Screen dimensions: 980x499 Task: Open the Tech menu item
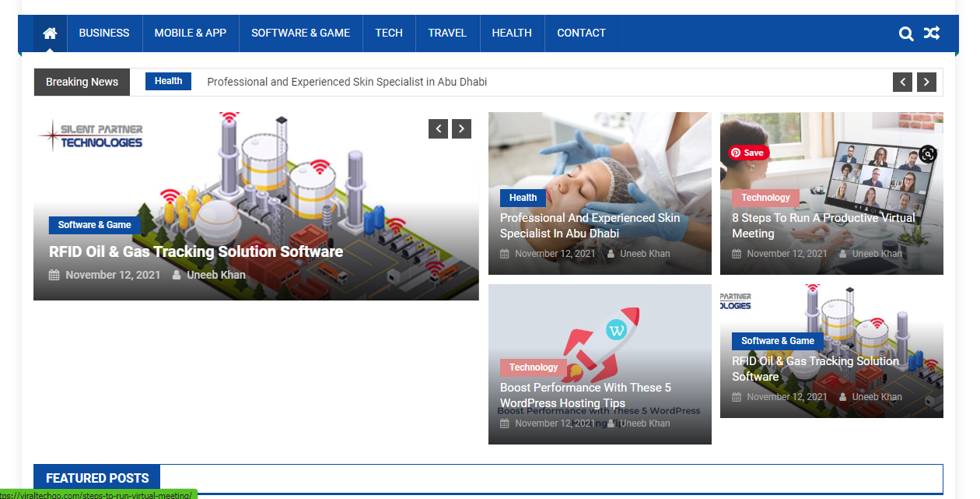[389, 33]
